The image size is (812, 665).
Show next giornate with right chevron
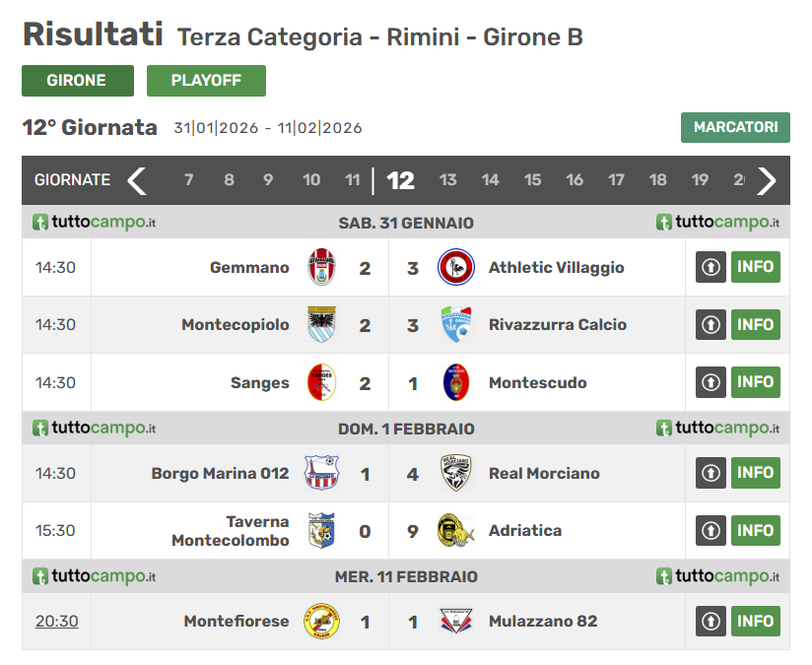tap(767, 180)
